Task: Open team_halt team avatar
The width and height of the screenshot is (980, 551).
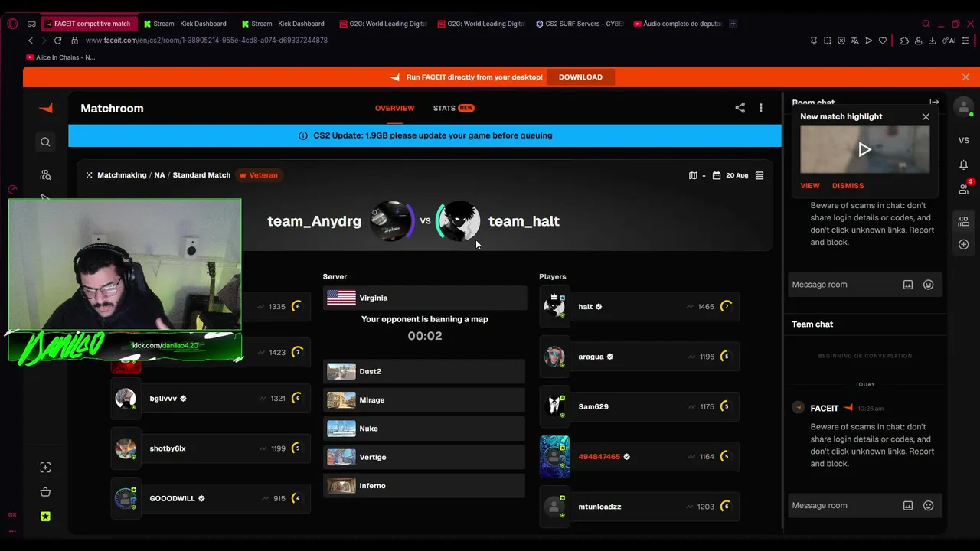Action: pyautogui.click(x=459, y=221)
